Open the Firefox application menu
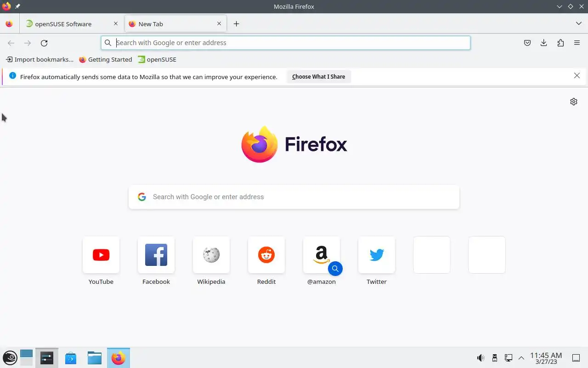Image resolution: width=588 pixels, height=368 pixels. (x=577, y=43)
